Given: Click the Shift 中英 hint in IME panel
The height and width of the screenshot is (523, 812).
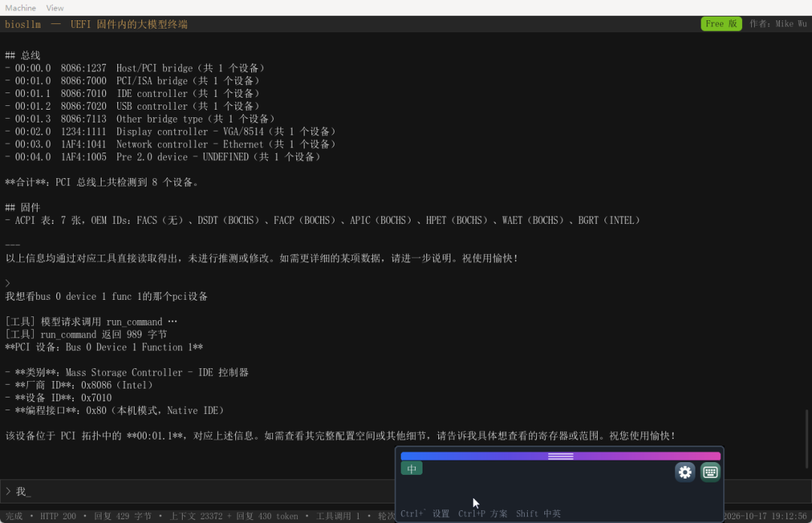Looking at the screenshot, I should tap(538, 514).
